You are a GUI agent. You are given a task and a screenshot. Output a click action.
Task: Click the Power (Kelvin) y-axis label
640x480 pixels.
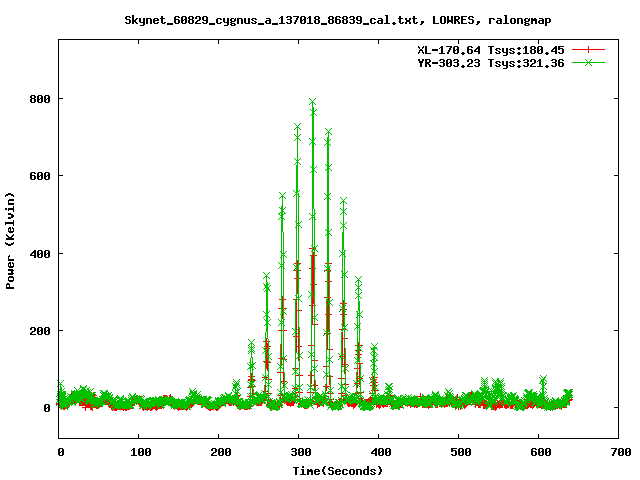coord(10,241)
